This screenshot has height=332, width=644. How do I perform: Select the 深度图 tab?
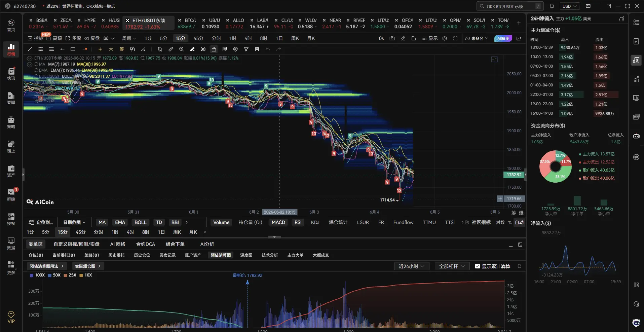[x=246, y=255]
